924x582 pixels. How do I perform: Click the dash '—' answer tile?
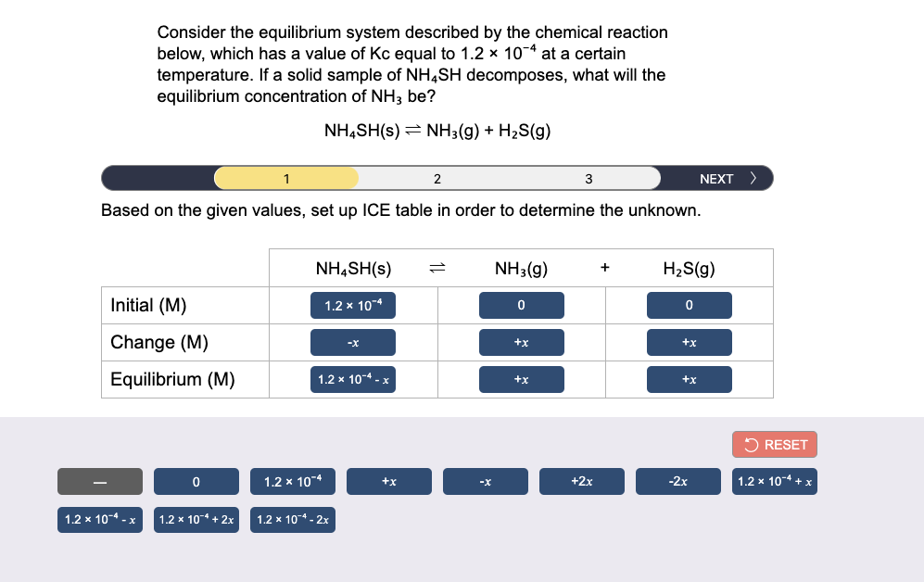pyautogui.click(x=99, y=481)
